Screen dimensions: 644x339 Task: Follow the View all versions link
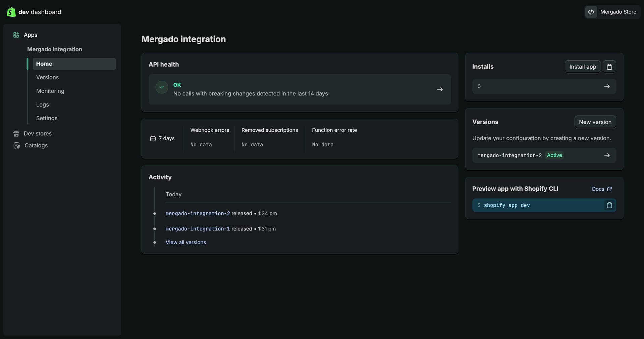coord(186,243)
